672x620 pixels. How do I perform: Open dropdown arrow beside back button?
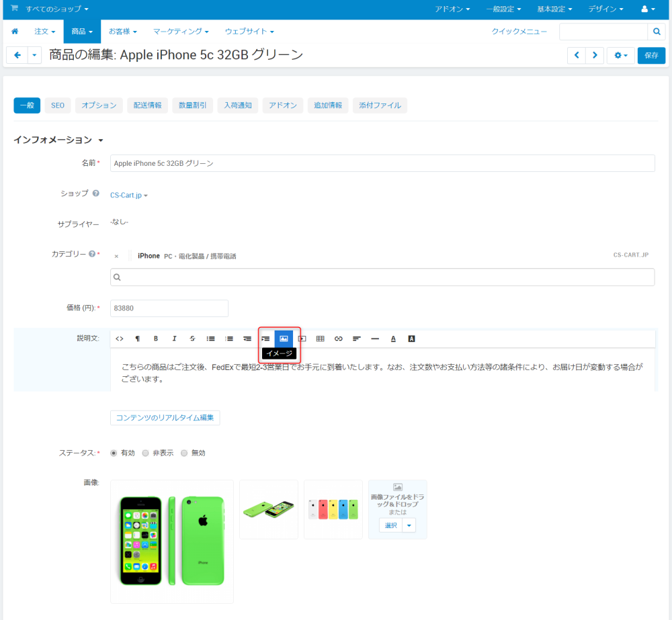coord(34,55)
